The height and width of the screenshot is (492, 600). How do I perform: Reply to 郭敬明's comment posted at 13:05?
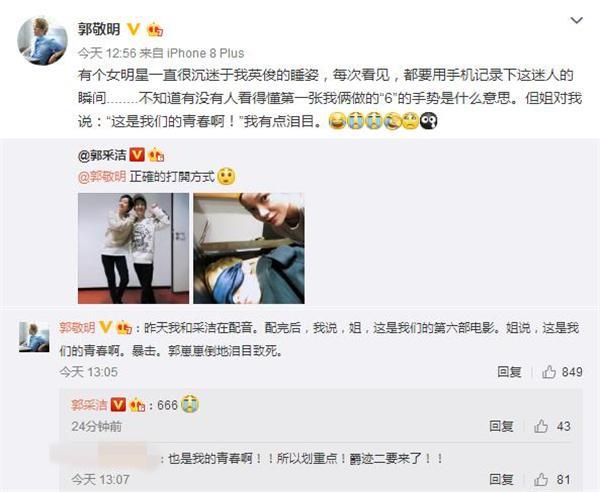click(x=509, y=372)
